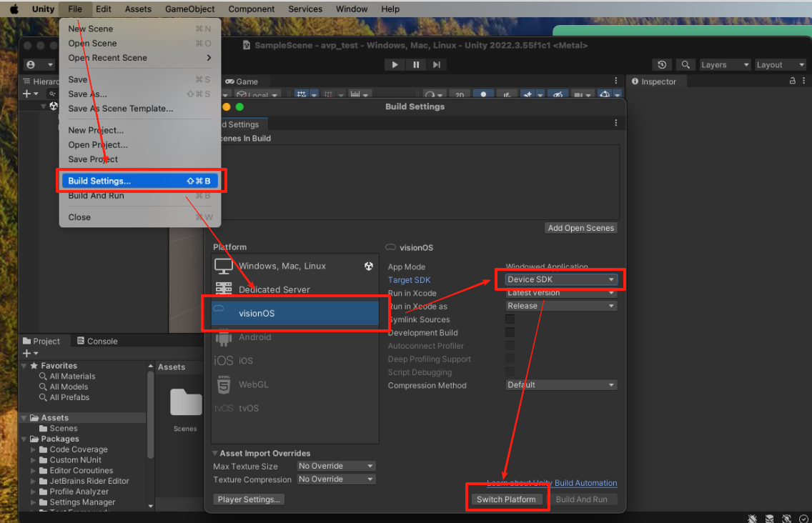Select the Android platform
The width and height of the screenshot is (812, 523).
click(295, 337)
